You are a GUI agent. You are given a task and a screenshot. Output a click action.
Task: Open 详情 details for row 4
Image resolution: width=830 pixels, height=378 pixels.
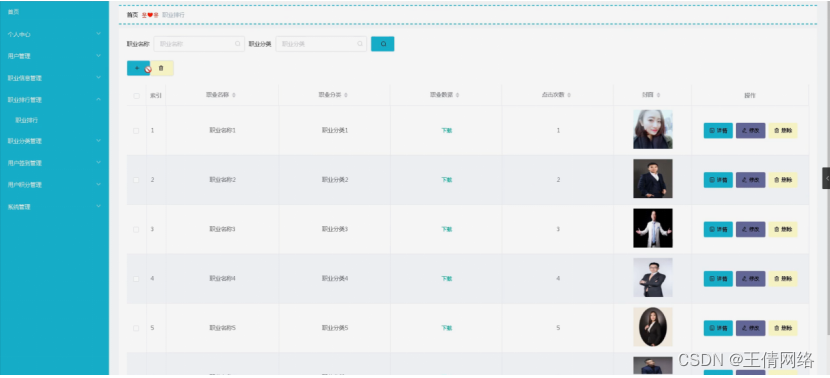718,278
